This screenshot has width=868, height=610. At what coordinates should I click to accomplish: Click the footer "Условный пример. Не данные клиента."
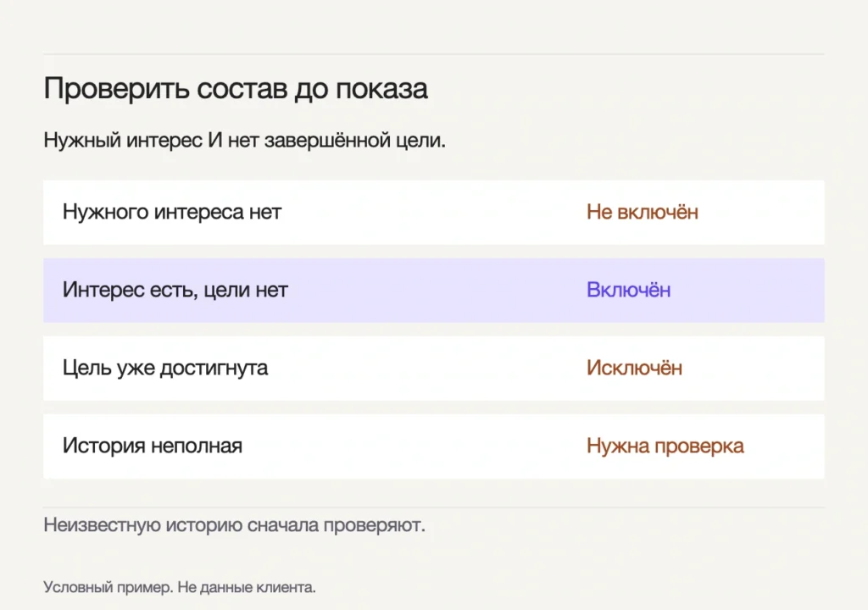click(x=180, y=587)
